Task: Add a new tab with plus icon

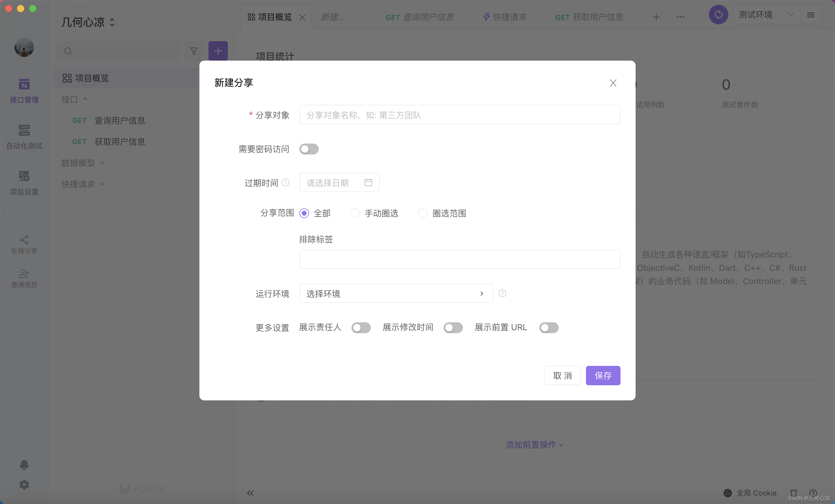Action: (656, 17)
